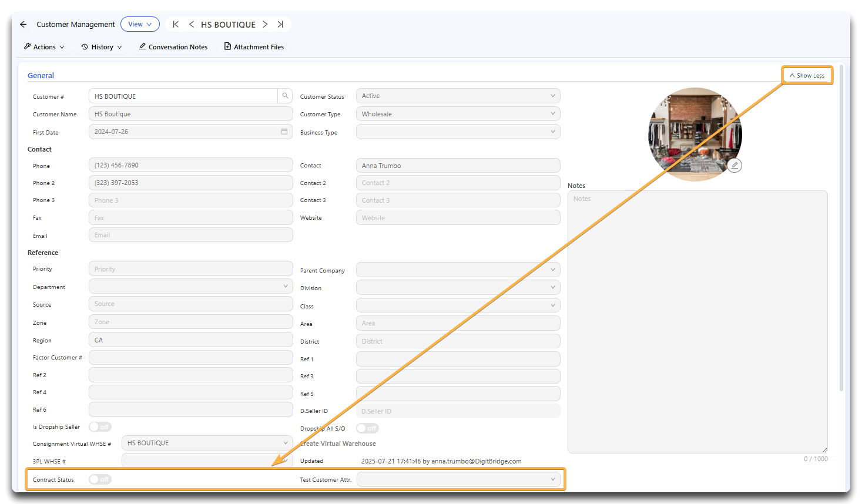862x504 pixels.
Task: Toggle the Contract Status switch
Action: (x=100, y=479)
